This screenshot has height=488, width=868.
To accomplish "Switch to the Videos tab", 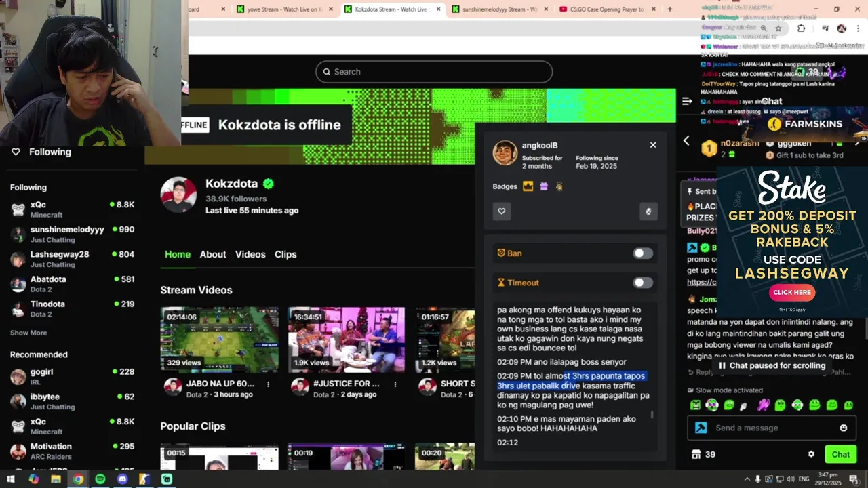I will click(x=250, y=254).
